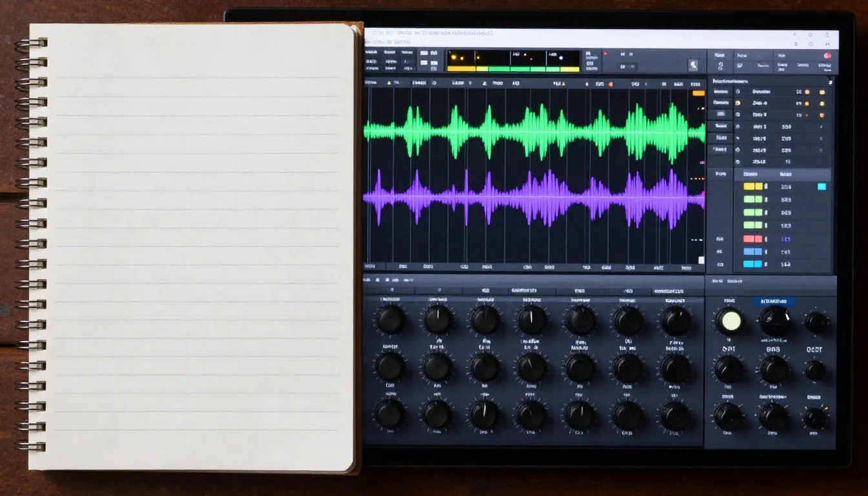Click the yellow level bar under the meter display

(461, 69)
